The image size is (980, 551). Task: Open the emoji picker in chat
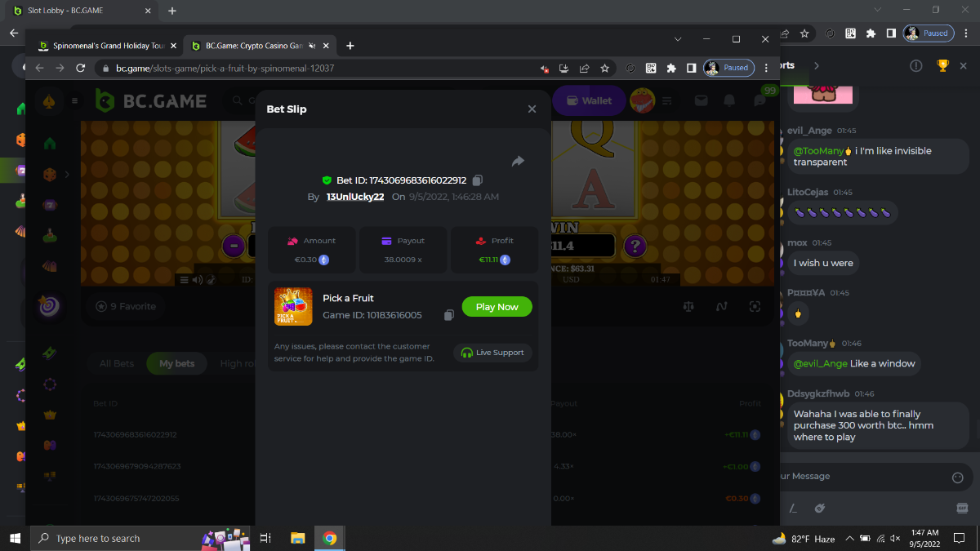coord(958,477)
